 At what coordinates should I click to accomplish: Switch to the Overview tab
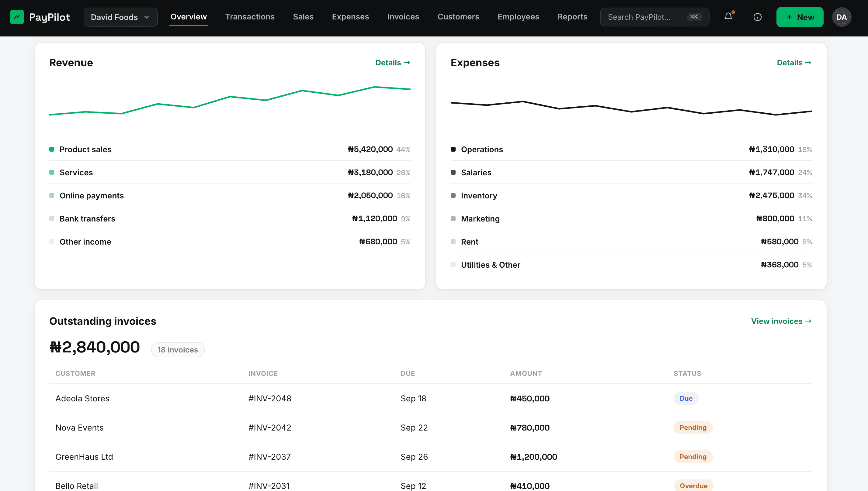(188, 17)
